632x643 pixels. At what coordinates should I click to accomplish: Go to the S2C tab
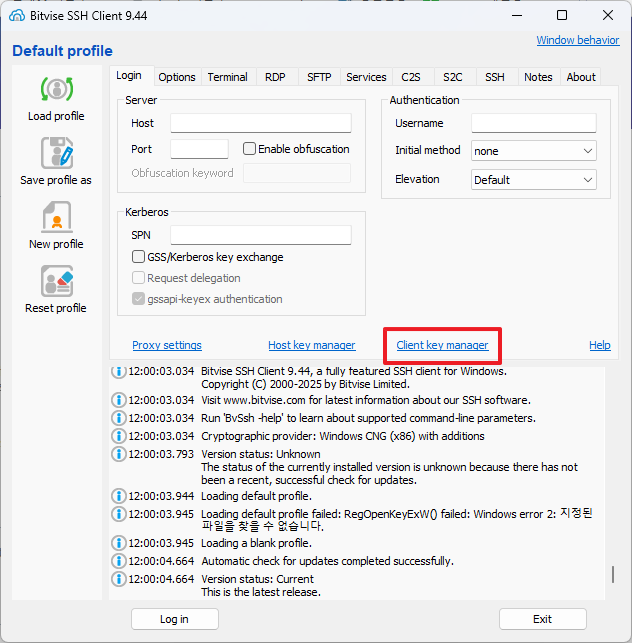[x=453, y=77]
